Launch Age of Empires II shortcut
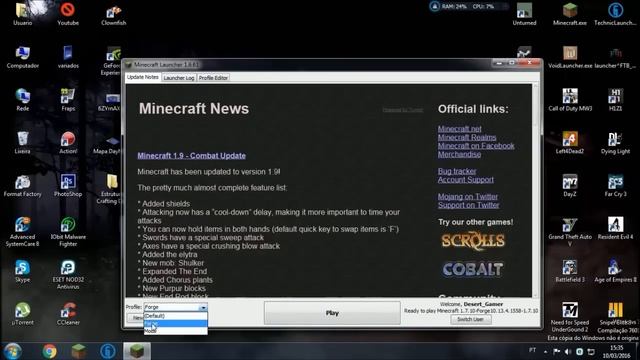The height and width of the screenshot is (360, 640). 616,271
